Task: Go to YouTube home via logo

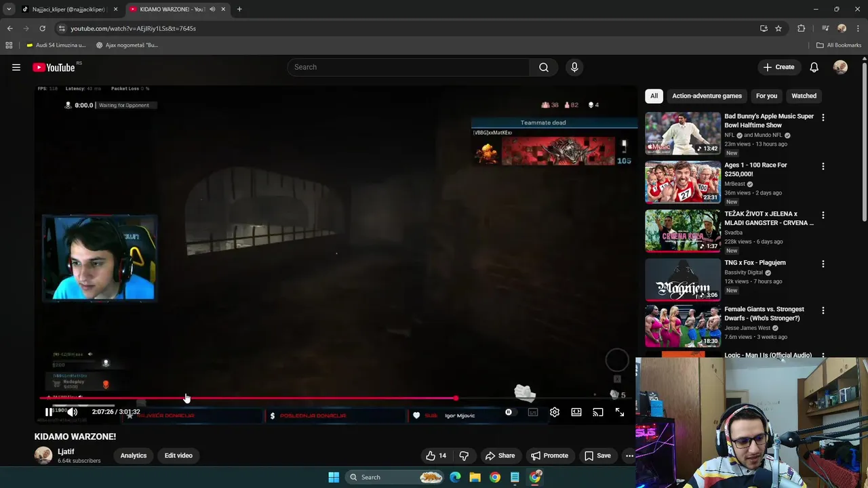Action: (54, 67)
